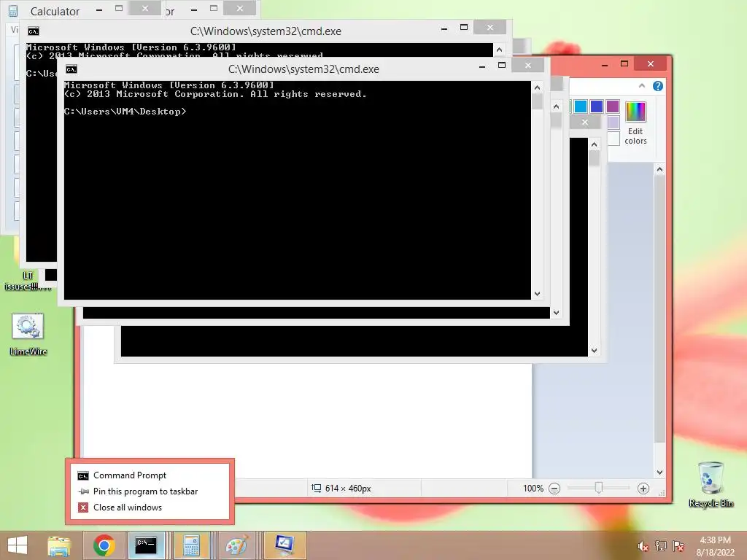Click the back cmd.exe window scroll-up arrow

[x=499, y=50]
